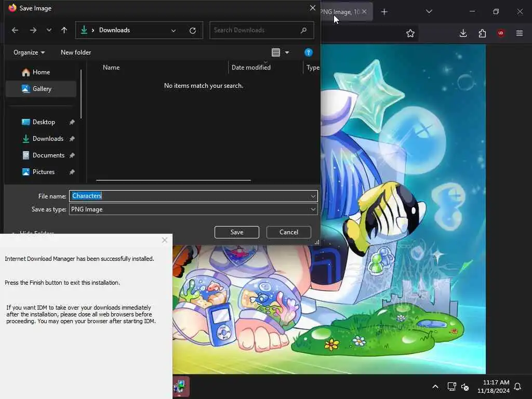Select Home in the navigation pane
Viewport: 532px width, 399px height.
coord(41,72)
